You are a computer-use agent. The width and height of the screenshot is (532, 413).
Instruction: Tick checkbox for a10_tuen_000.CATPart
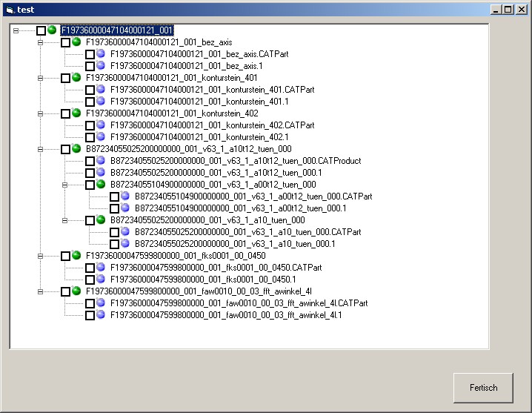coord(114,232)
